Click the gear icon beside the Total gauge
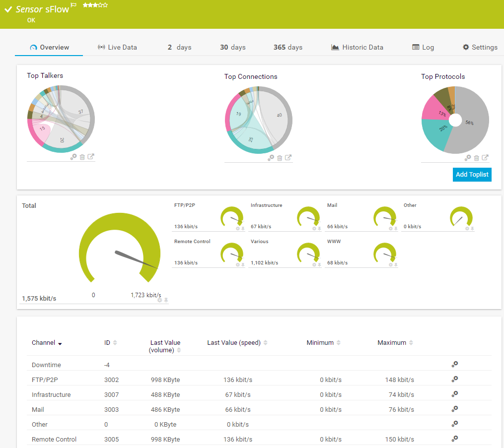The width and height of the screenshot is (504, 448). (159, 300)
